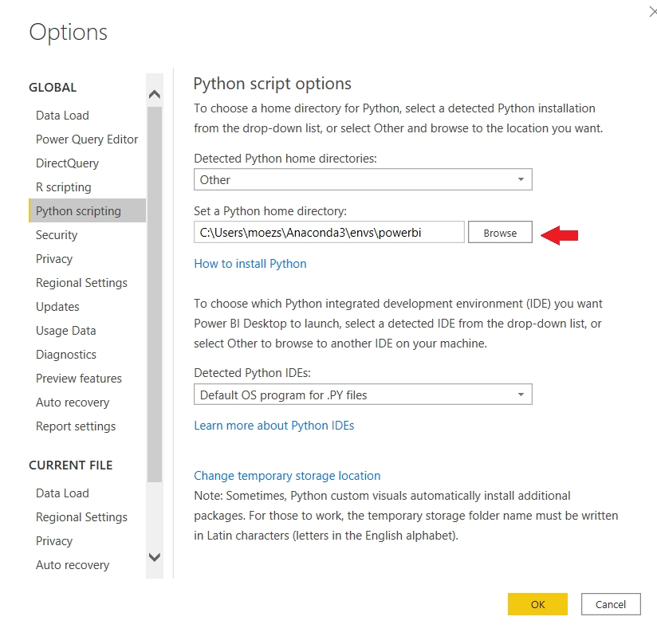Image resolution: width=657 pixels, height=644 pixels.
Task: Open Current File Regional Settings
Action: (x=81, y=517)
